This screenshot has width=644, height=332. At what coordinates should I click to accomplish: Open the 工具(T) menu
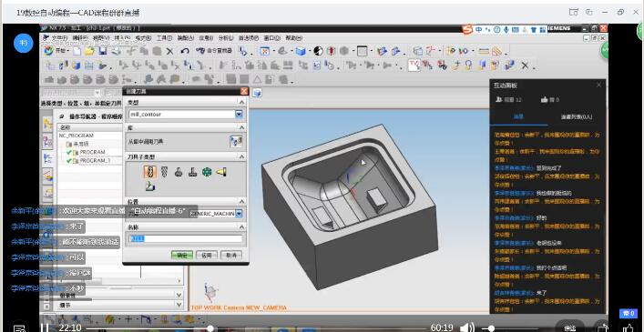tap(164, 37)
